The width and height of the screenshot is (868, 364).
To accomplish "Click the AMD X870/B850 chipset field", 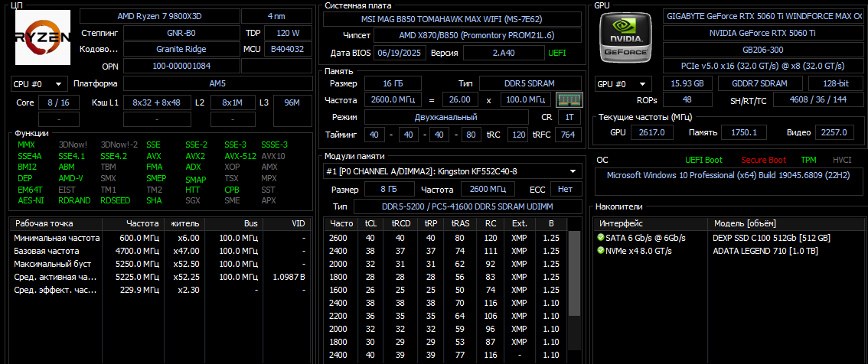I will coord(478,36).
